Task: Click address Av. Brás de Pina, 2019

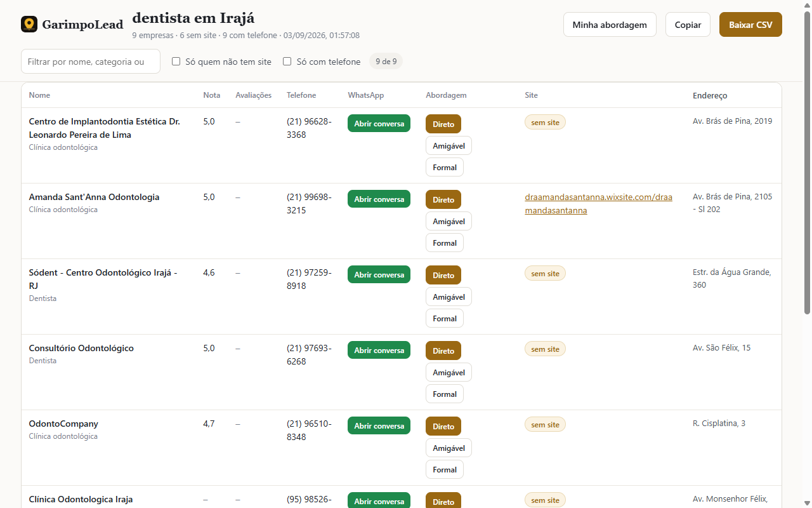Action: (733, 121)
